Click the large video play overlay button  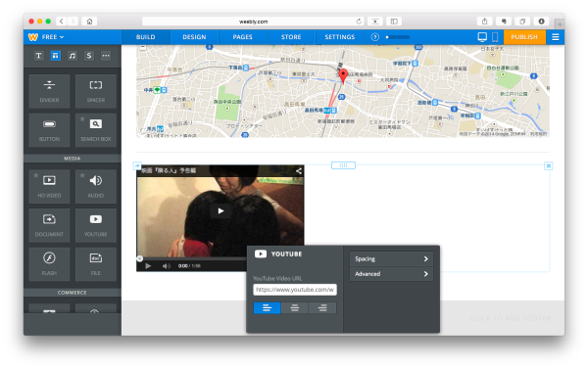[x=220, y=210]
